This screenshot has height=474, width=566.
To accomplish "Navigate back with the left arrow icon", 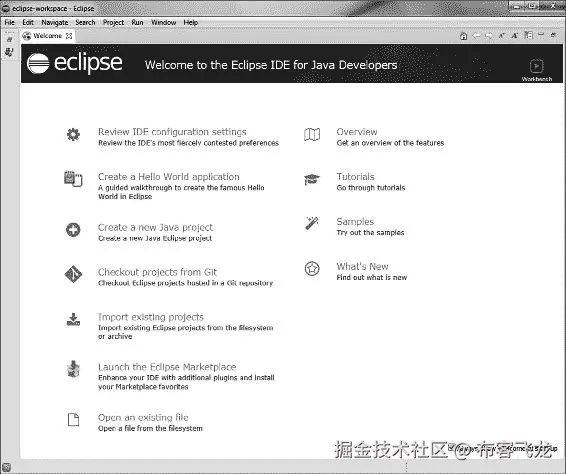I will [x=476, y=35].
